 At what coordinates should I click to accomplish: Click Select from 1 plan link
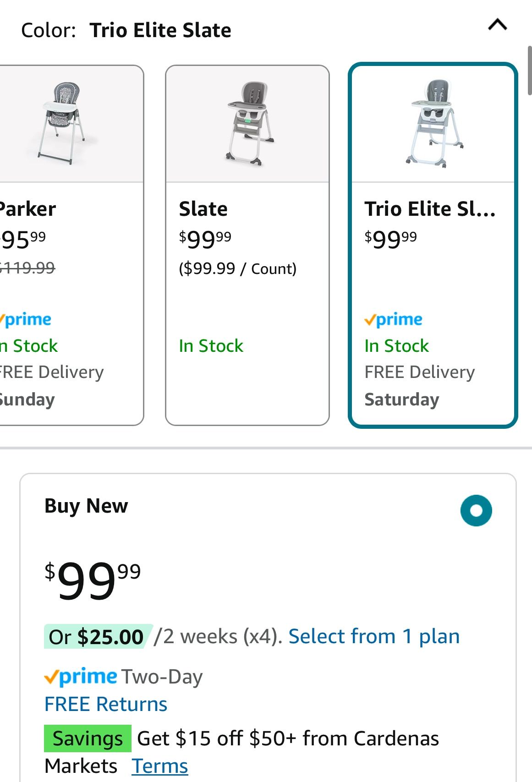[374, 636]
